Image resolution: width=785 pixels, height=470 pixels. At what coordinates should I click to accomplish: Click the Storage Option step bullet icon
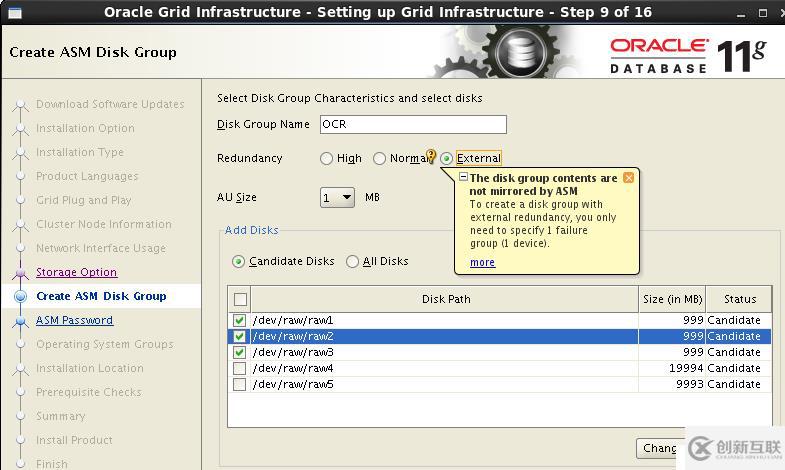(20, 272)
